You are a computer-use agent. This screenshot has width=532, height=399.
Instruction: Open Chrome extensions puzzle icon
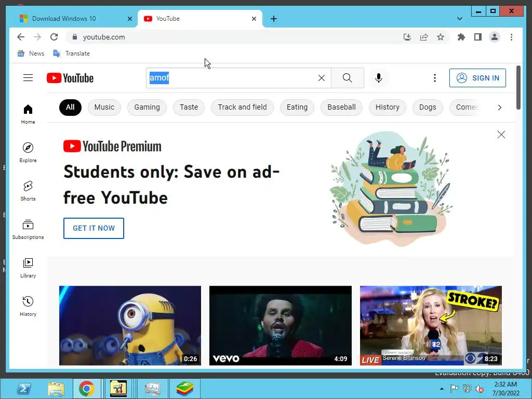pyautogui.click(x=461, y=37)
